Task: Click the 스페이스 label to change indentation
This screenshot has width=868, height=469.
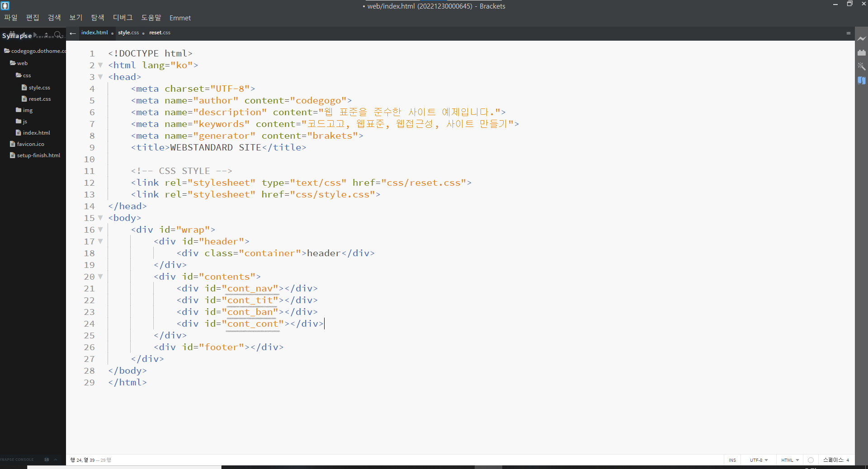Action: [833, 460]
